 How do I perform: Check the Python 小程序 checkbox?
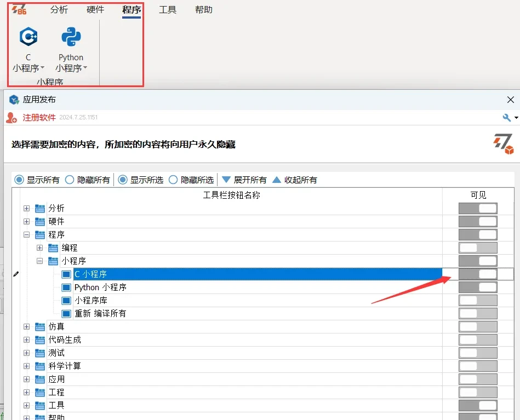coord(66,287)
